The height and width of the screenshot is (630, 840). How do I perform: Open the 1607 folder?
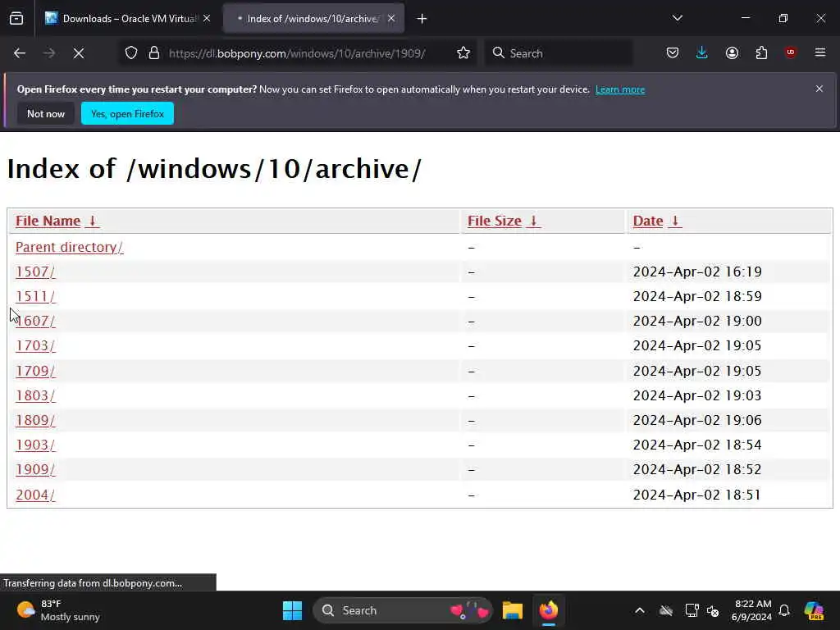35,321
